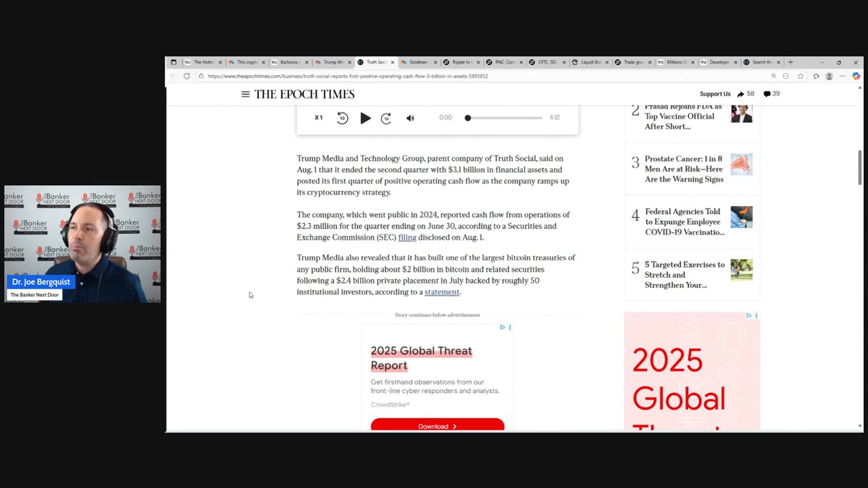Click the audio progress slider track
The height and width of the screenshot is (488, 868).
[505, 118]
